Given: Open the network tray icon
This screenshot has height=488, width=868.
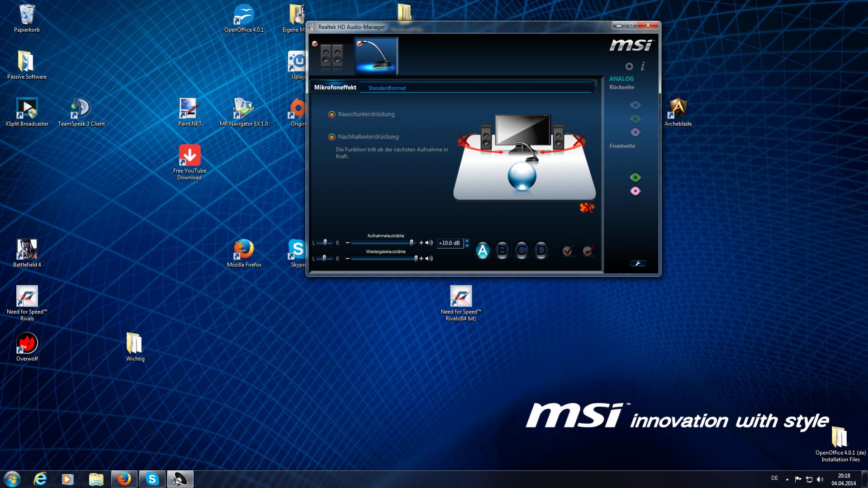Looking at the screenshot, I should point(809,479).
